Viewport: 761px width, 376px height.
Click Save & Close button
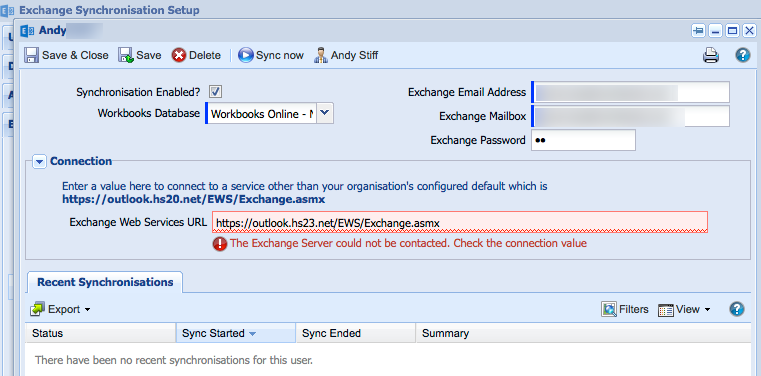66,55
